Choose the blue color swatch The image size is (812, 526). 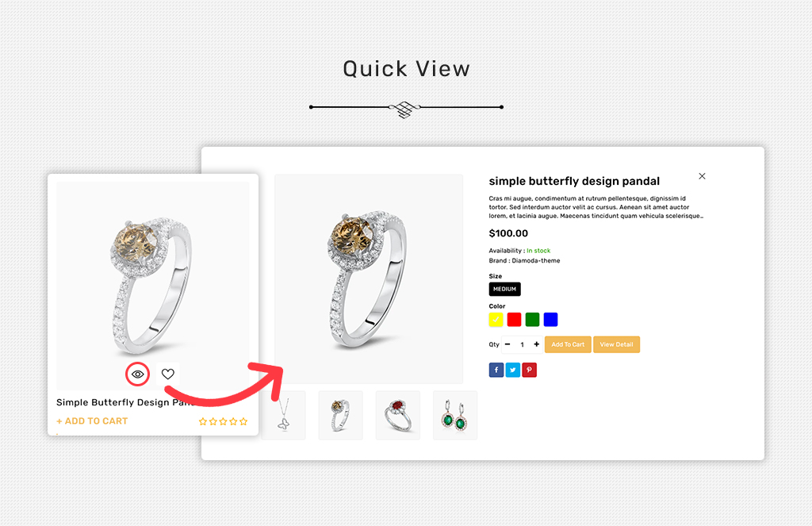[550, 320]
